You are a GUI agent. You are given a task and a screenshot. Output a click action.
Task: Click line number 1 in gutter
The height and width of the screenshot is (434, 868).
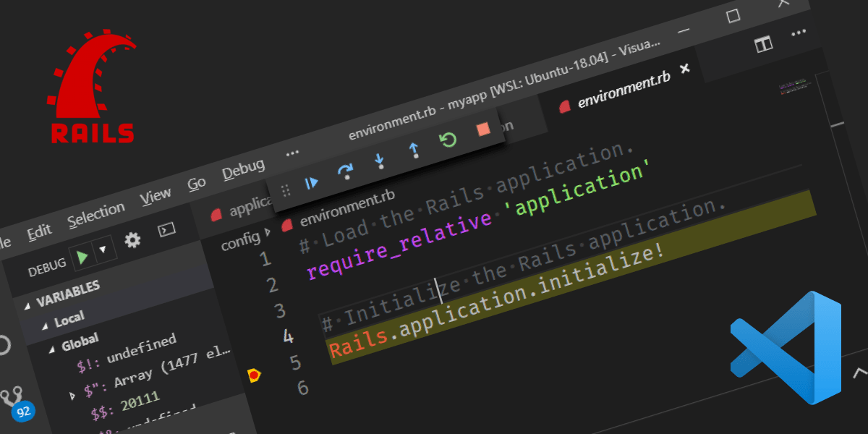coord(265,259)
